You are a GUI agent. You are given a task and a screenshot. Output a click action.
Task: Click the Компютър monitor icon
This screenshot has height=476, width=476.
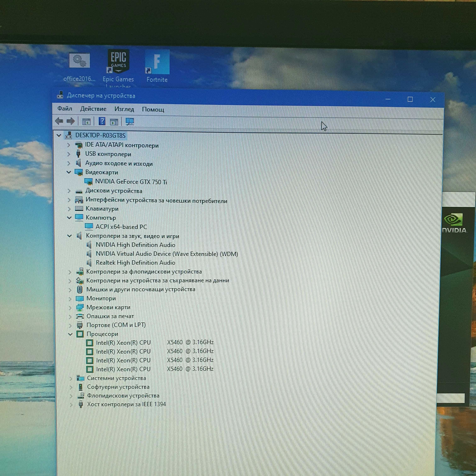(79, 218)
